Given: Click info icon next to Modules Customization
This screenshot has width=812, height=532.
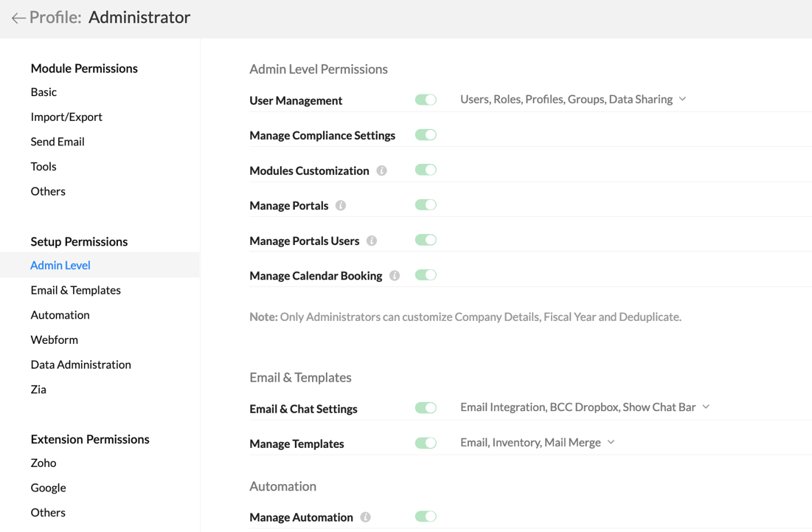Looking at the screenshot, I should 381,170.
